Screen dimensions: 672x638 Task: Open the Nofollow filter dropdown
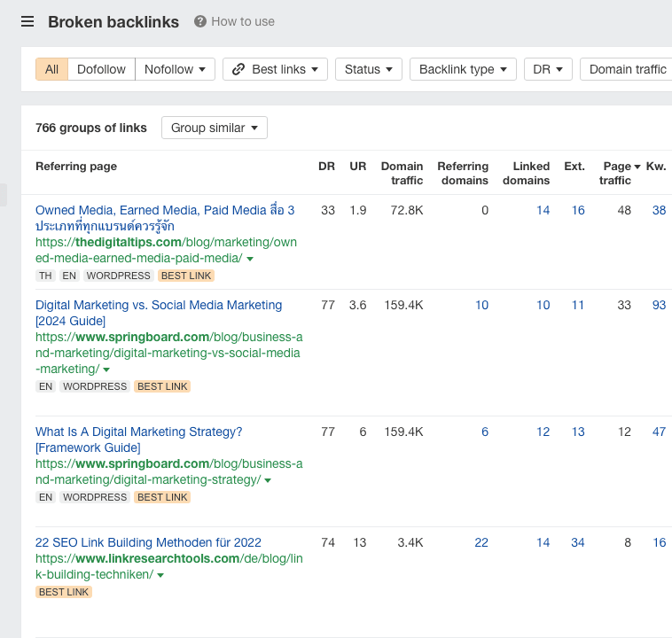pos(175,69)
